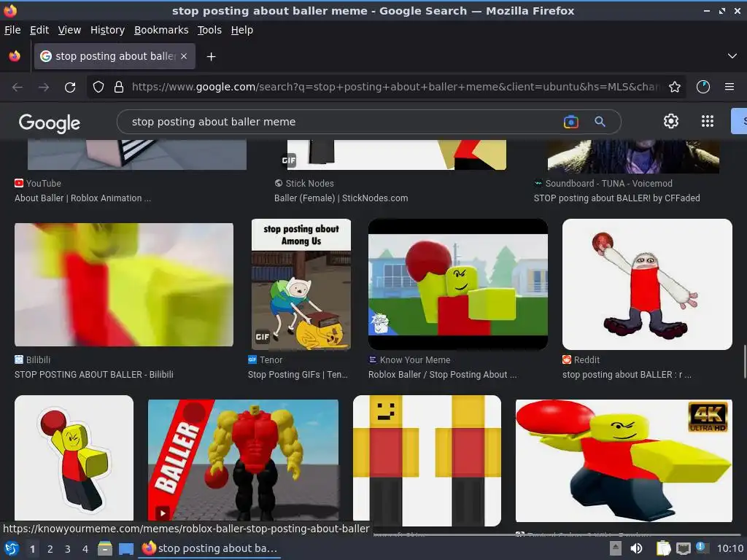Open 'Baller (Female) | StickNodes.com' result
Viewport: 747px width, 560px height.
(341, 198)
